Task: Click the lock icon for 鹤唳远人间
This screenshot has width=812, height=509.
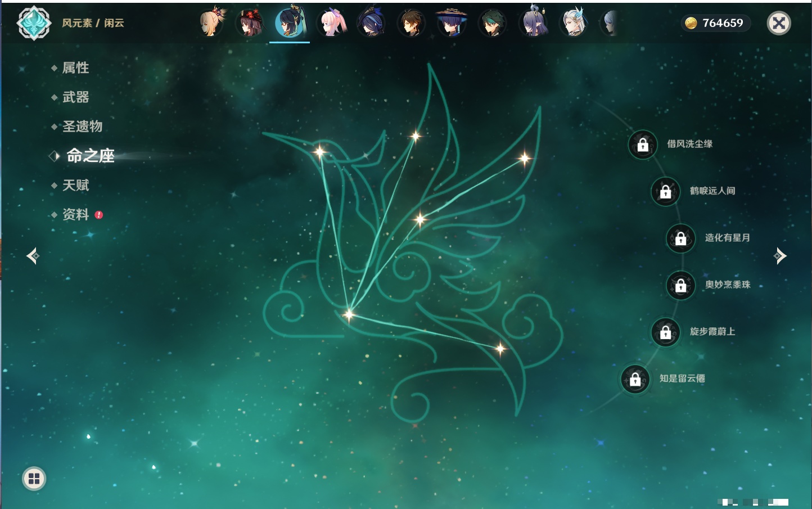Action: [x=666, y=191]
